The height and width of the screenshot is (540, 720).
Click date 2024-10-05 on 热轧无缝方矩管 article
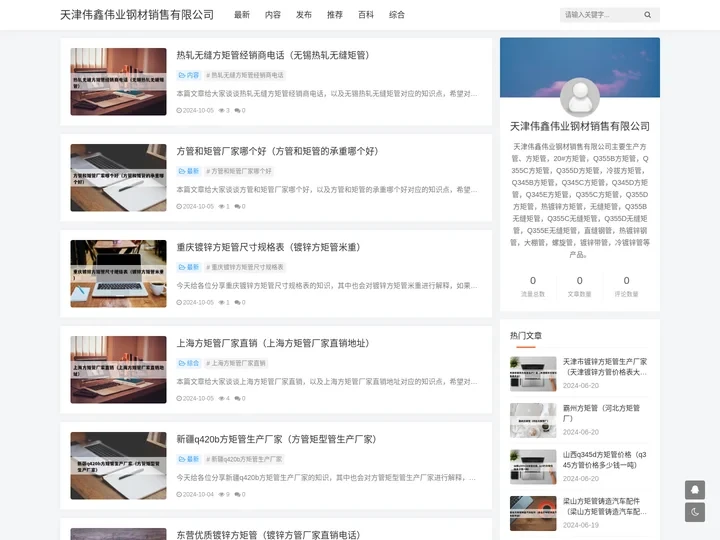pos(198,110)
